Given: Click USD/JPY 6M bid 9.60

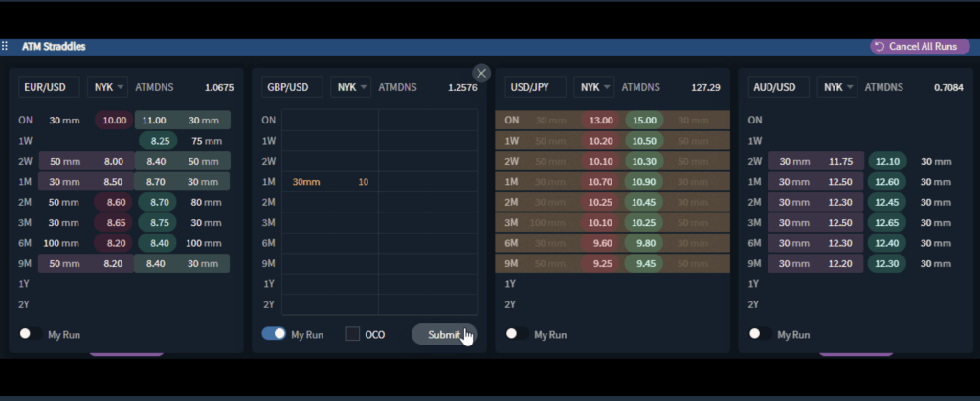Looking at the screenshot, I should (601, 243).
